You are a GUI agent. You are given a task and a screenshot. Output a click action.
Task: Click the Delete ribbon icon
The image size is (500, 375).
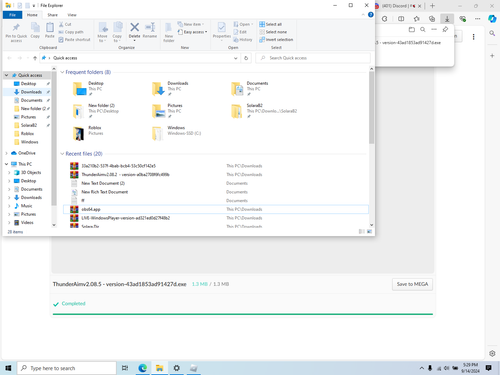134,31
